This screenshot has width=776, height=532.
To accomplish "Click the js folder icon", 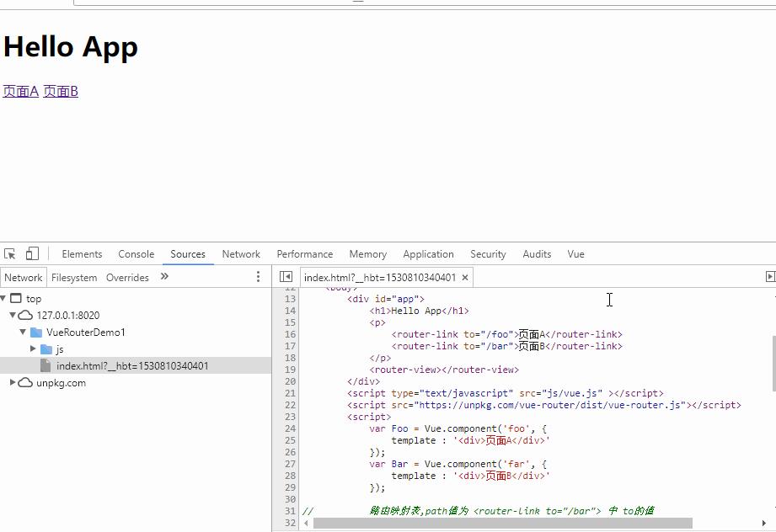I will 46,349.
